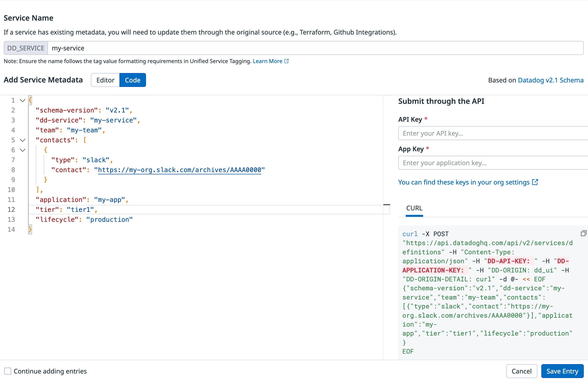This screenshot has height=381, width=588.
Task: Click the "schema-version" line in editor
Action: pos(84,110)
